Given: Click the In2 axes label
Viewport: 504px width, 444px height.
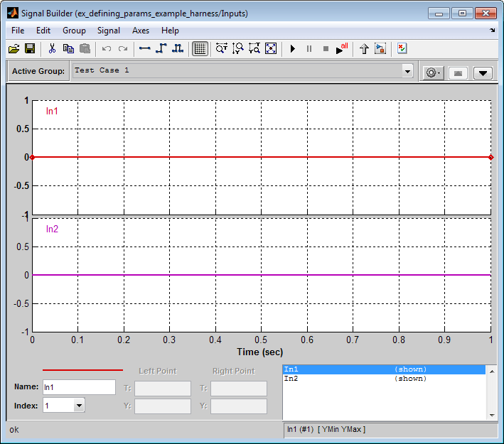Looking at the screenshot, I should pyautogui.click(x=52, y=229).
